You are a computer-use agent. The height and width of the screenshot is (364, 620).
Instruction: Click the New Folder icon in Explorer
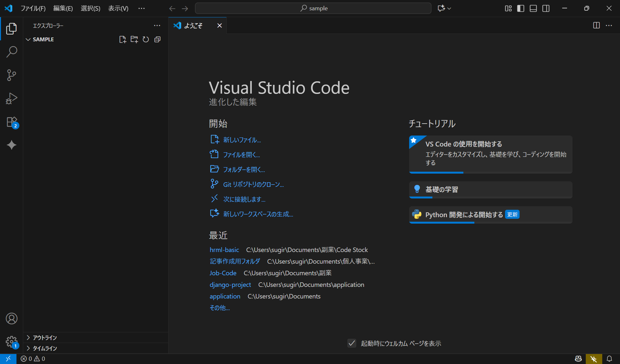(x=134, y=39)
